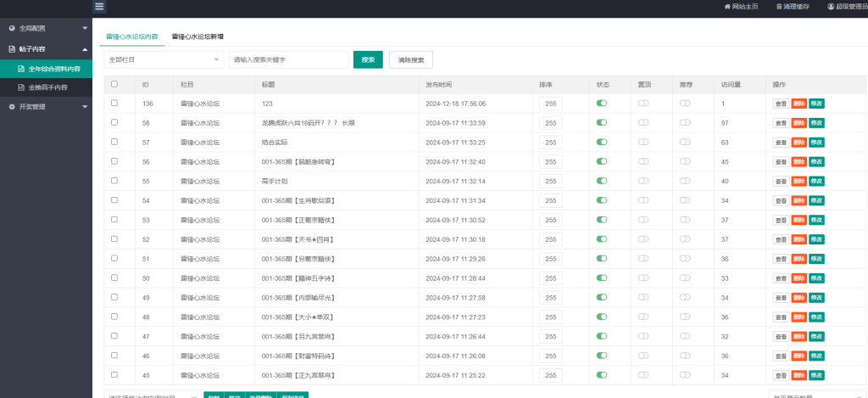Image resolution: width=868 pixels, height=398 pixels.
Task: Click 修改 for row ID 53
Action: 816,220
